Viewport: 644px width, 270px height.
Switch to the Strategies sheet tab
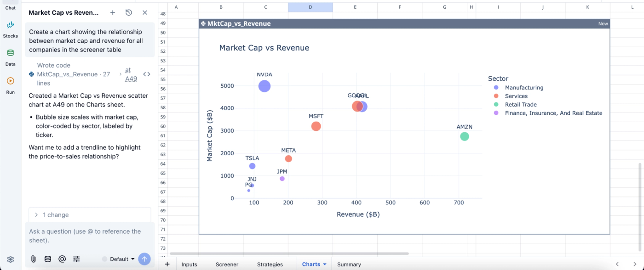click(x=270, y=264)
